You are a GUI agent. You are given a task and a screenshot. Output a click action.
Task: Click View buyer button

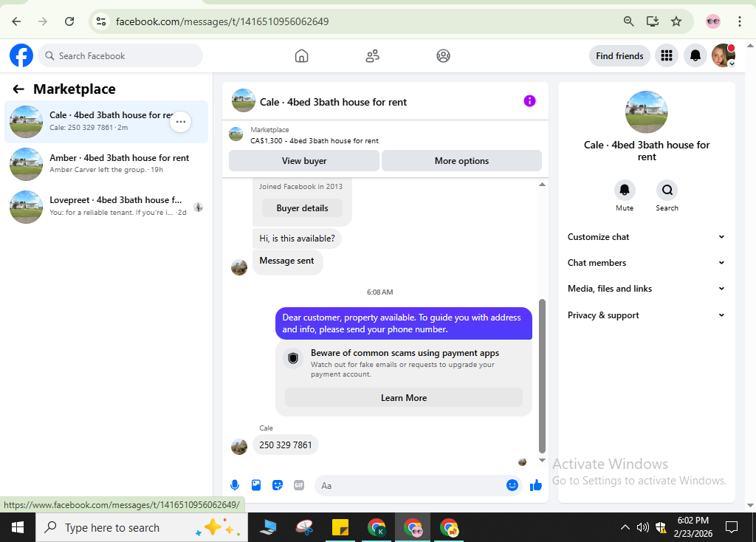pyautogui.click(x=304, y=160)
